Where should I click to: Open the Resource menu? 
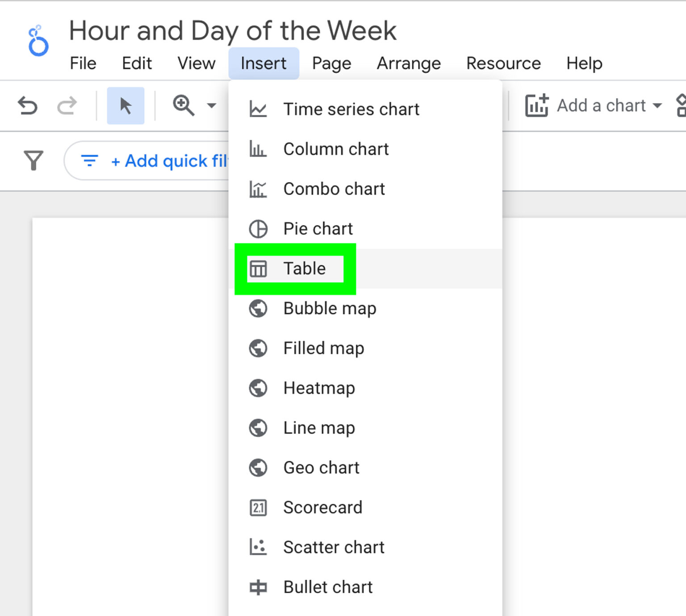(x=503, y=63)
